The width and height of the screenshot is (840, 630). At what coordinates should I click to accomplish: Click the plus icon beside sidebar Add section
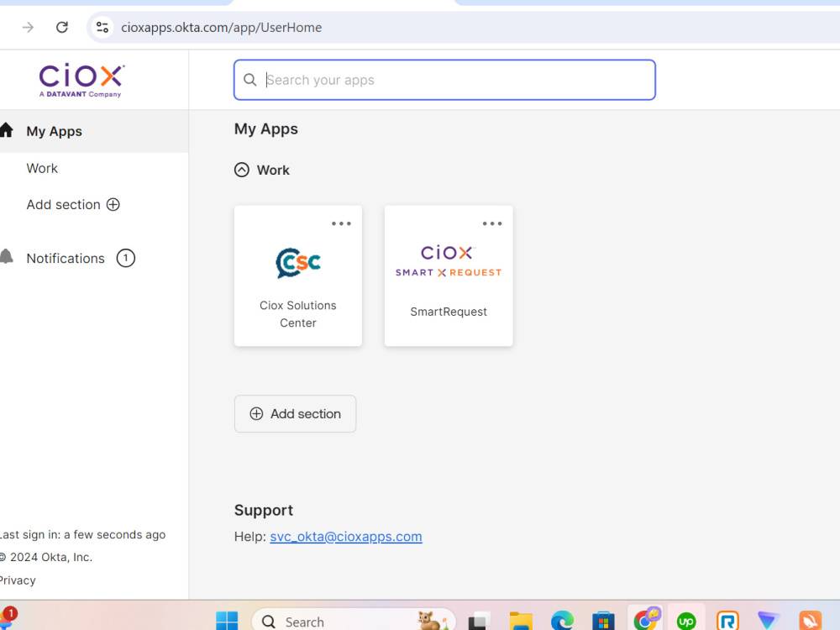[x=113, y=205]
